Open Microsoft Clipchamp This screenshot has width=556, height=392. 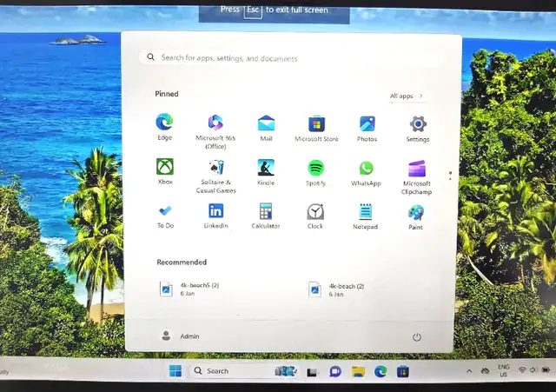point(417,177)
